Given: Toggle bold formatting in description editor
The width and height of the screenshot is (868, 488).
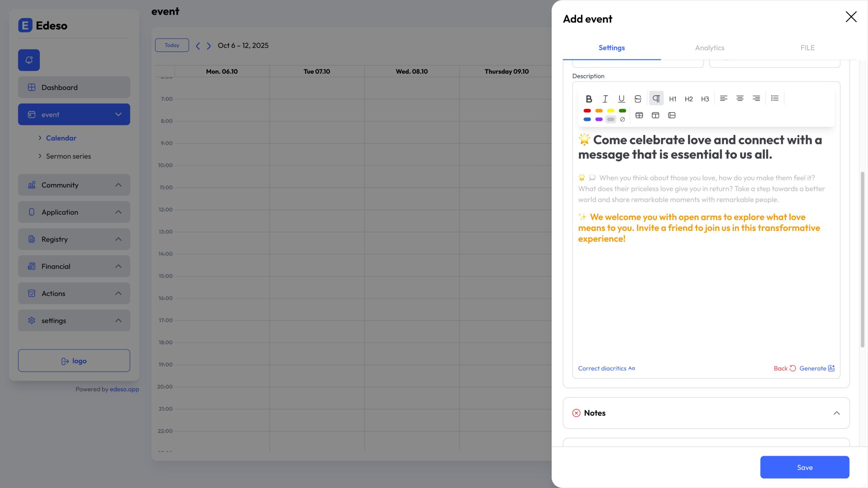Looking at the screenshot, I should click(589, 99).
